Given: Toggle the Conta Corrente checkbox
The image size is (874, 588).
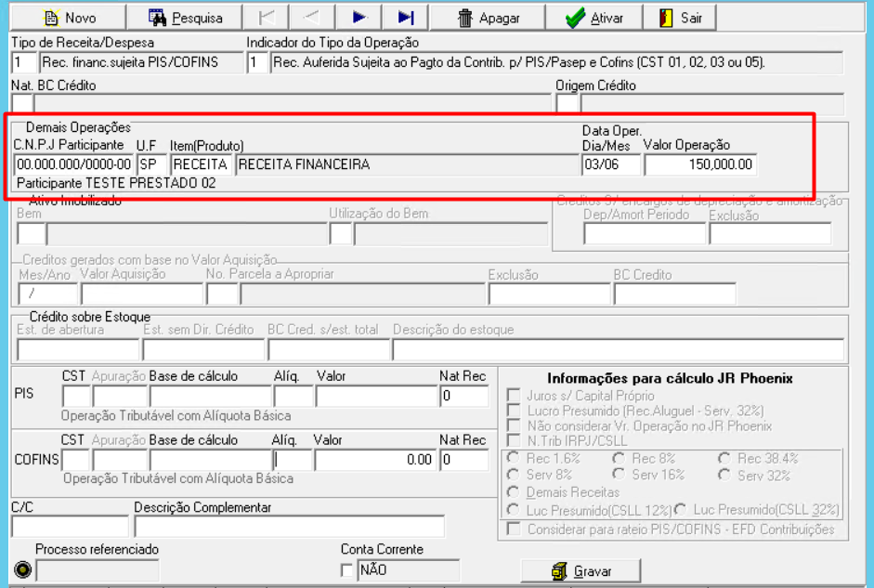Looking at the screenshot, I should point(346,570).
